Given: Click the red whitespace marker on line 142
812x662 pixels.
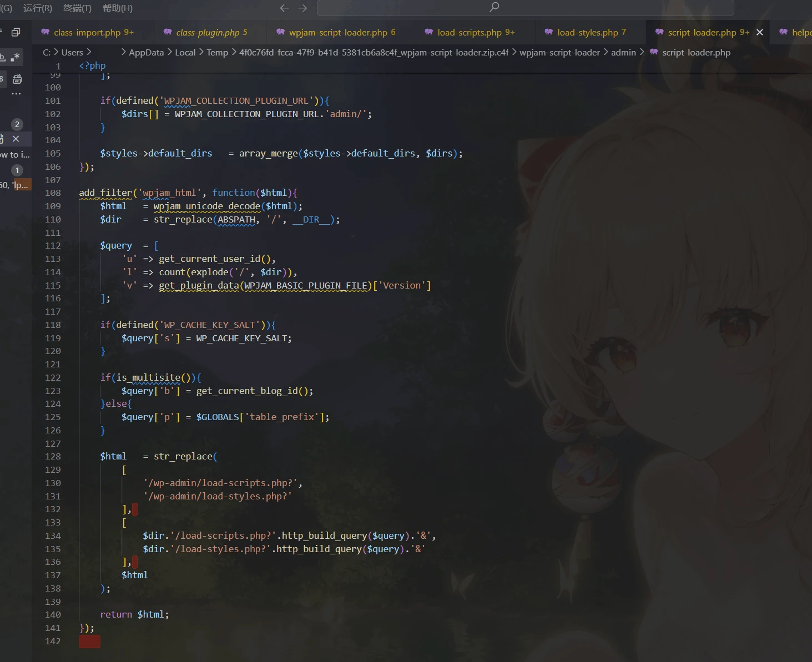Looking at the screenshot, I should point(89,641).
